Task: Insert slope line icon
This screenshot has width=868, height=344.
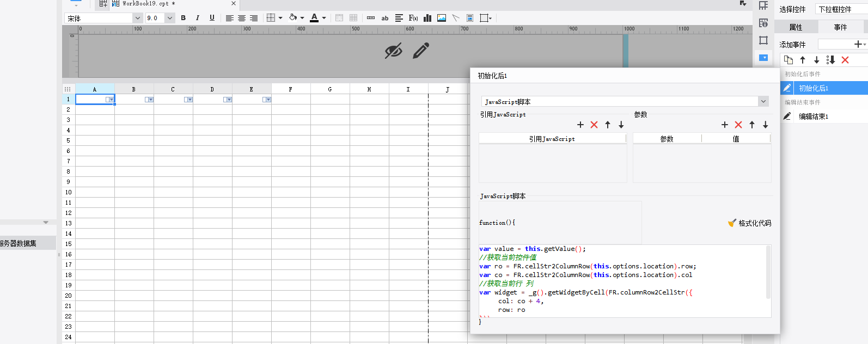Action: 456,18
